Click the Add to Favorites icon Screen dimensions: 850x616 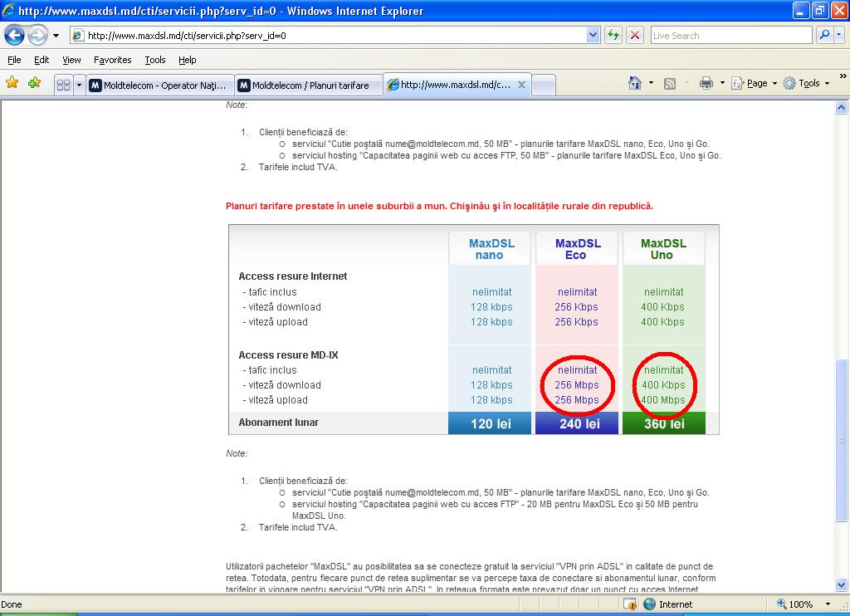[34, 83]
